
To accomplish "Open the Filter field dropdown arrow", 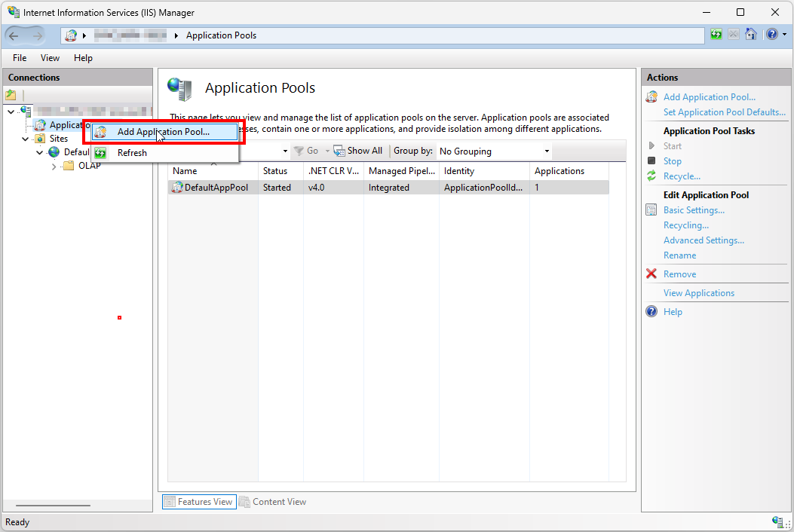I will click(x=285, y=151).
